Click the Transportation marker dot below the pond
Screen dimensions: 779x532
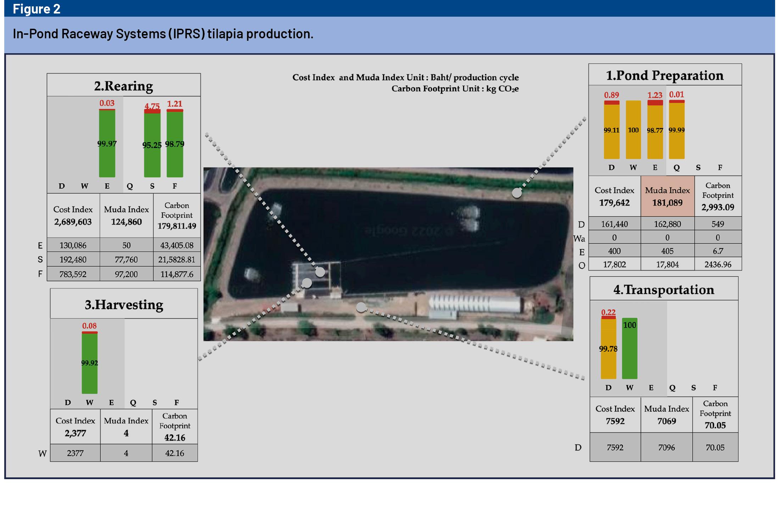[361, 307]
